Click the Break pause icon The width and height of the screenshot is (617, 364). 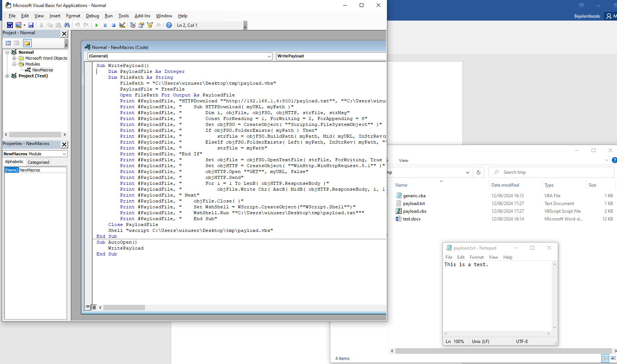(105, 25)
